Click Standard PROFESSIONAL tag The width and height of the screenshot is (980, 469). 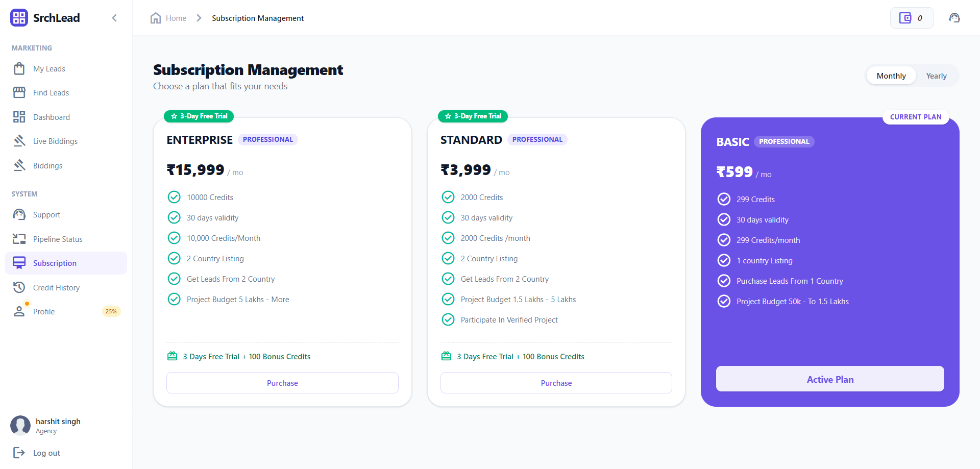[537, 139]
